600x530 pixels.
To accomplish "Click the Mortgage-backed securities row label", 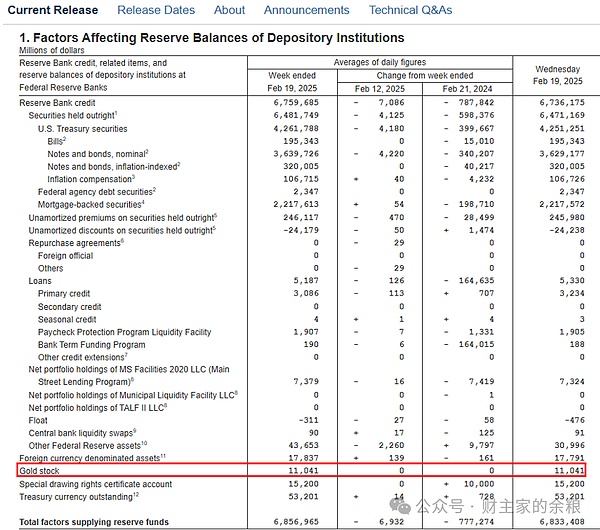I will 90,204.
